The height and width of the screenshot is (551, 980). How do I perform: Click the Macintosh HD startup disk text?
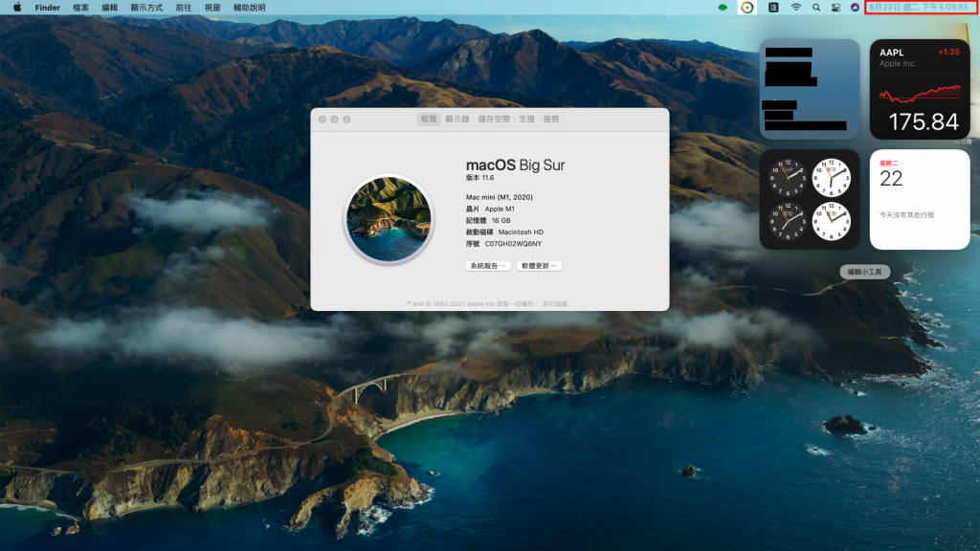(521, 231)
